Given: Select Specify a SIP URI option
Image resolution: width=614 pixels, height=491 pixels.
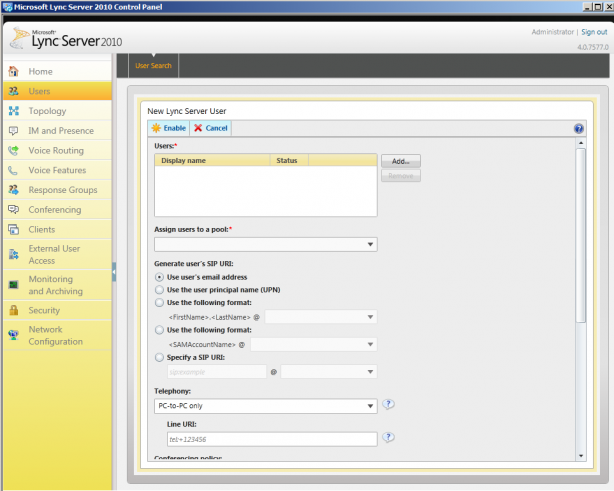Looking at the screenshot, I should 159,357.
